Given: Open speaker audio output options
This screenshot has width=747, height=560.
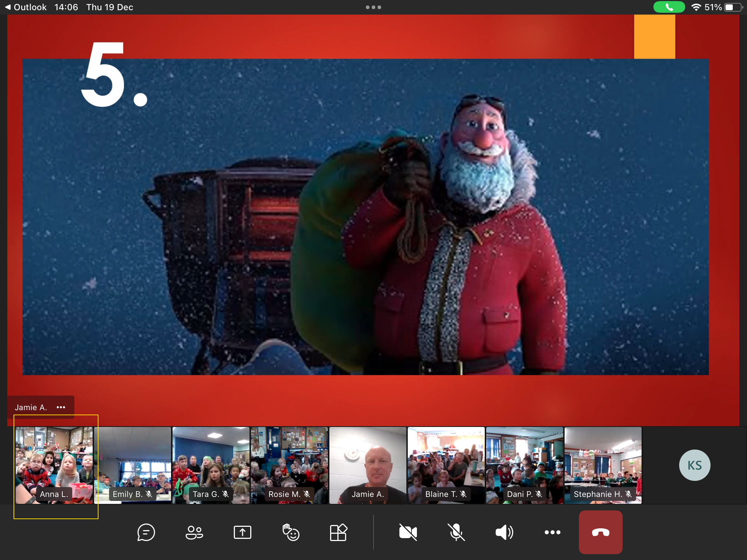Looking at the screenshot, I should click(x=504, y=532).
